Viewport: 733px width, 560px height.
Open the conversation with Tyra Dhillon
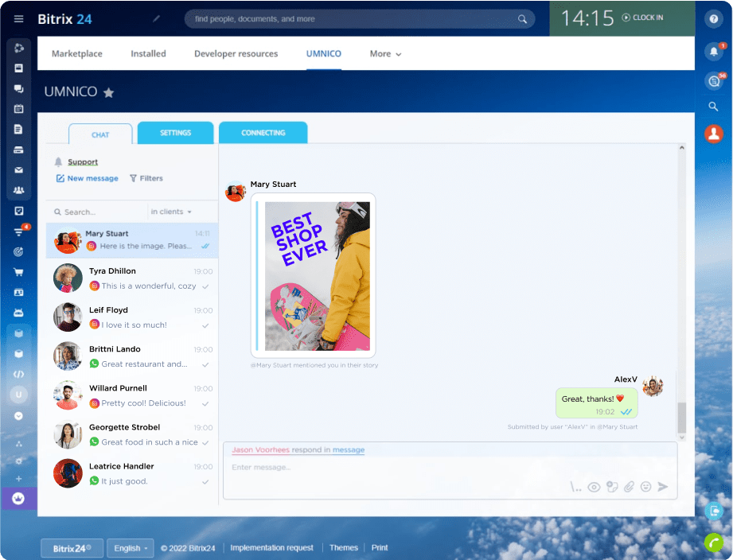coord(131,277)
